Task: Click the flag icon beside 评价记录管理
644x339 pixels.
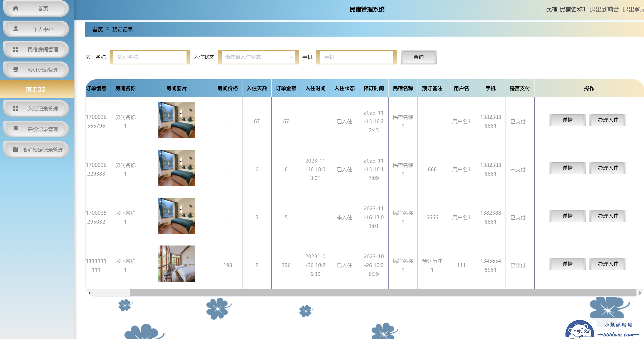Action: [16, 129]
